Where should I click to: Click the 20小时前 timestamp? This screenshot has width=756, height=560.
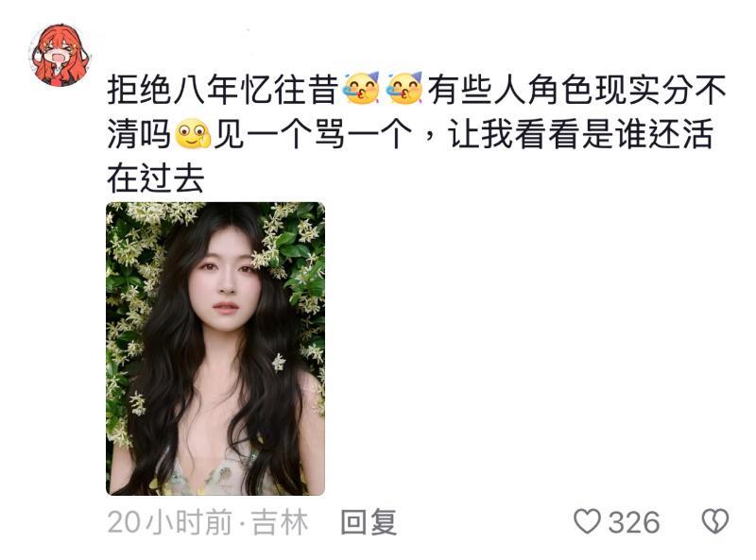[170, 522]
